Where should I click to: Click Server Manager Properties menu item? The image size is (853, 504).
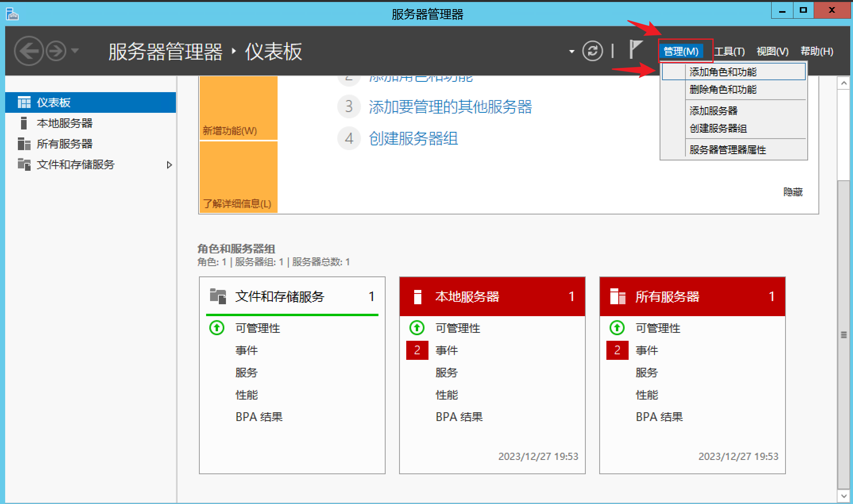[x=728, y=150]
